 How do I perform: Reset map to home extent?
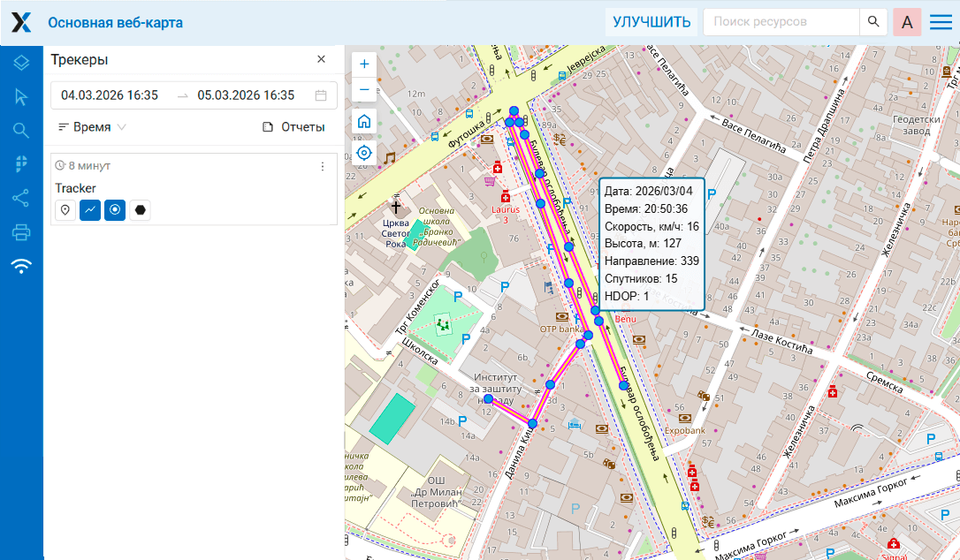point(364,122)
